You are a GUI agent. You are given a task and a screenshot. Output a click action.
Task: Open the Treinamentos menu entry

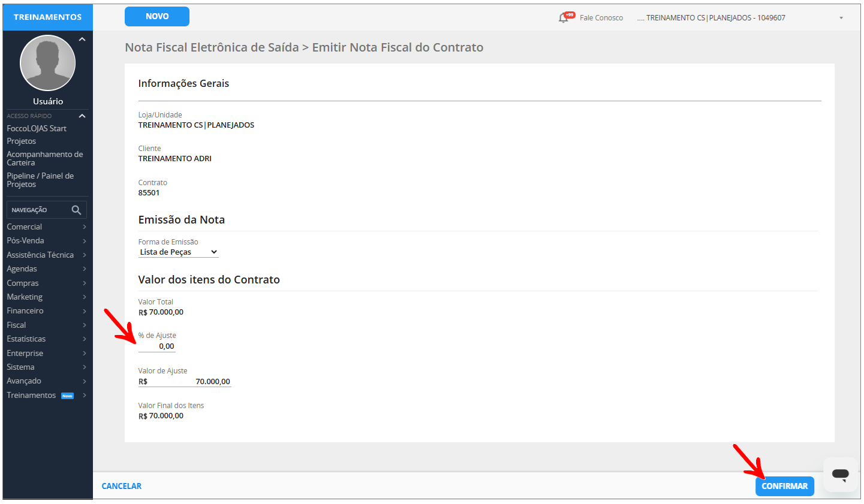point(31,395)
